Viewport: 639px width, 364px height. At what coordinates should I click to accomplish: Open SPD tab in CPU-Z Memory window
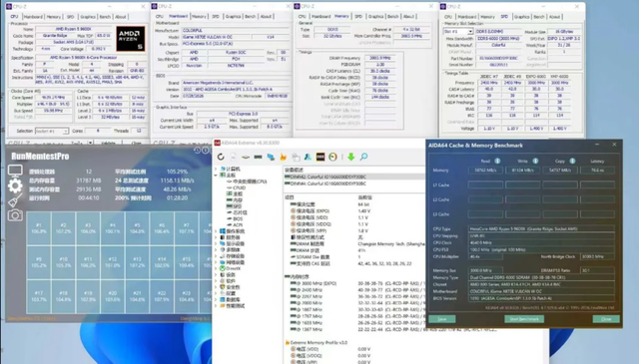pos(358,16)
